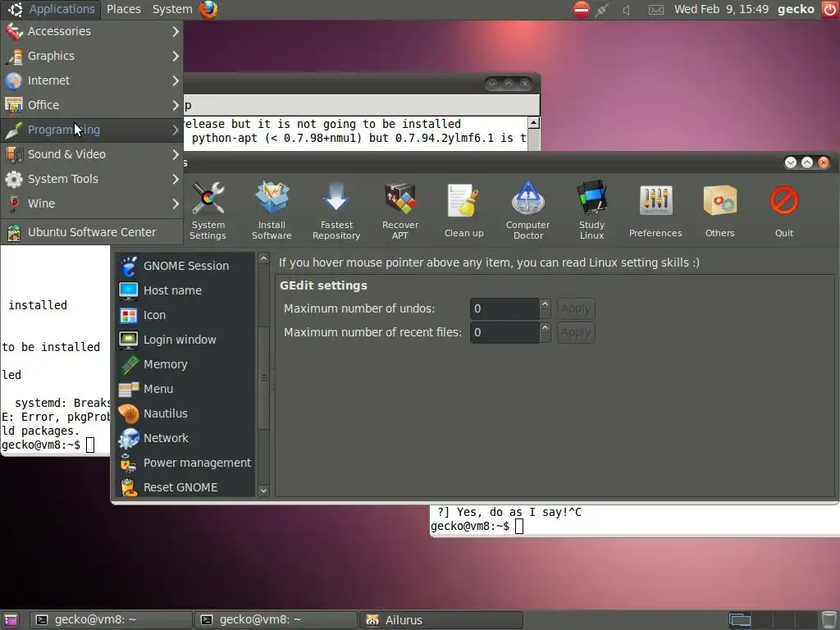Open Ubuntu Software Center

coord(92,232)
